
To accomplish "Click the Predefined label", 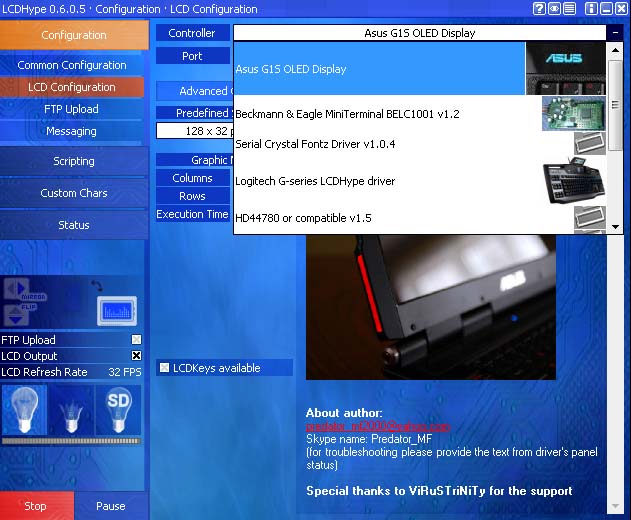I will [195, 113].
